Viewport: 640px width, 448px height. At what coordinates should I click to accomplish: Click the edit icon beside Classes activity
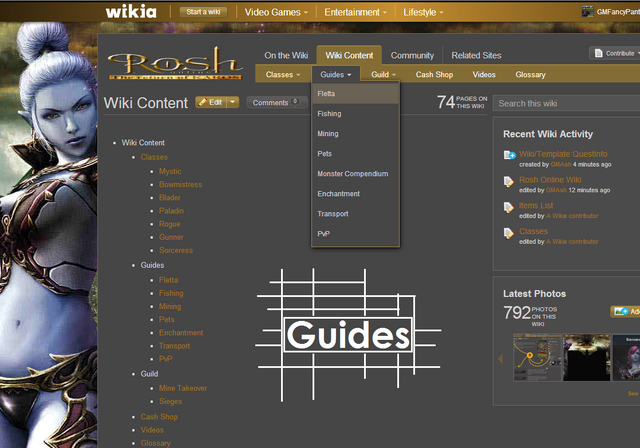(x=509, y=233)
